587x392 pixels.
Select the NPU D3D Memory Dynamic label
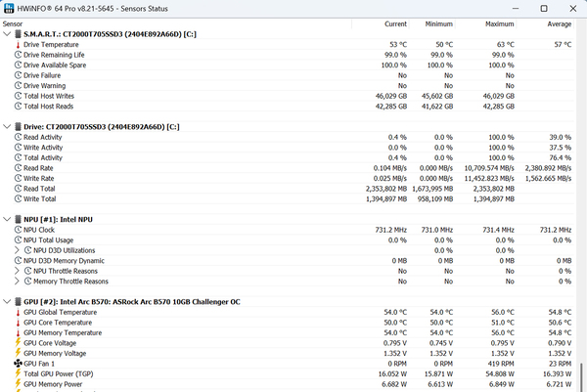(64, 260)
